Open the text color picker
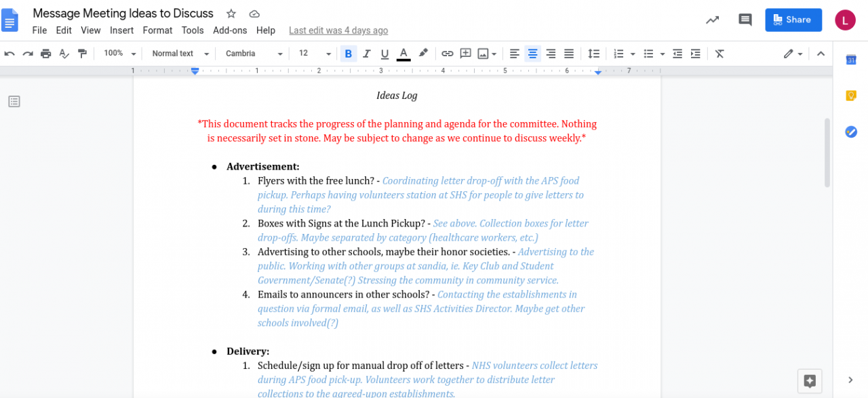The image size is (868, 398). click(403, 54)
